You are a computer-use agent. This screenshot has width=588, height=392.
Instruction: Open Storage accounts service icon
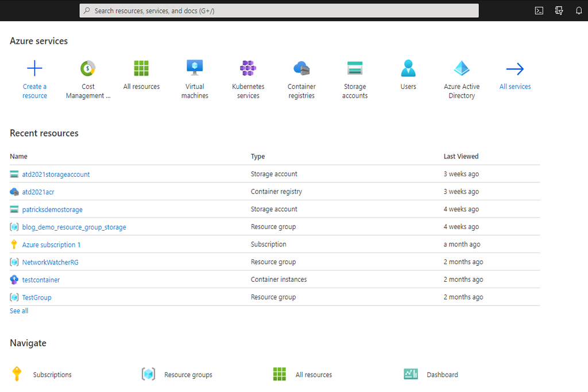point(355,68)
